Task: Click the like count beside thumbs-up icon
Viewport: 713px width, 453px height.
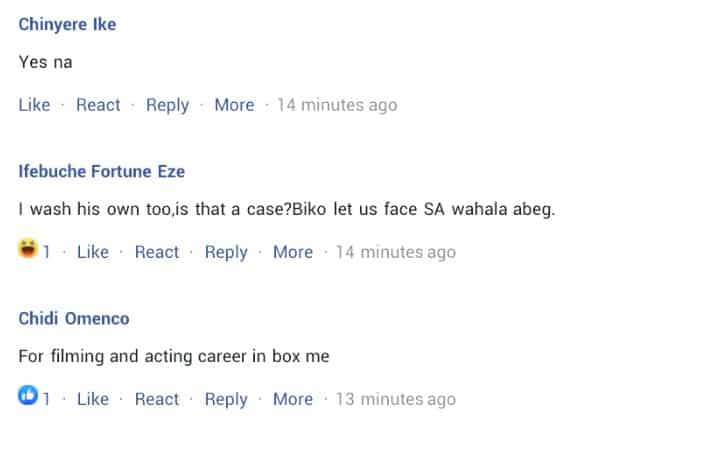Action: pyautogui.click(x=46, y=399)
